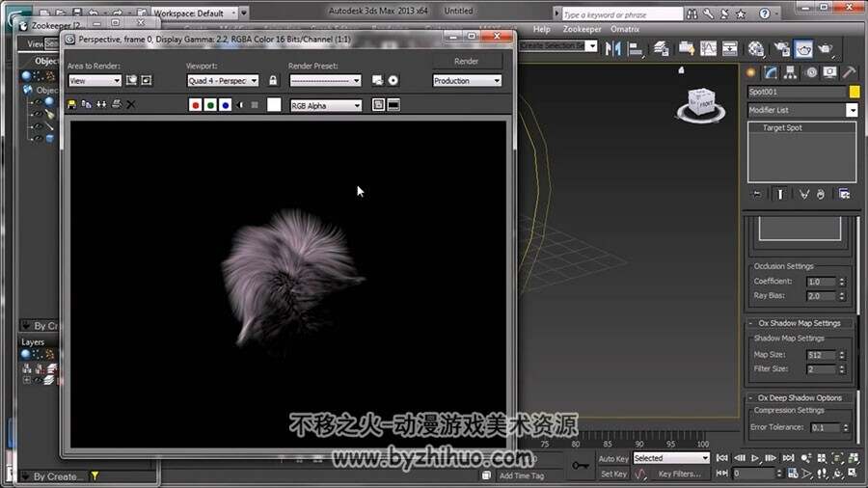
Task: Click the Set Key button
Action: [613, 474]
